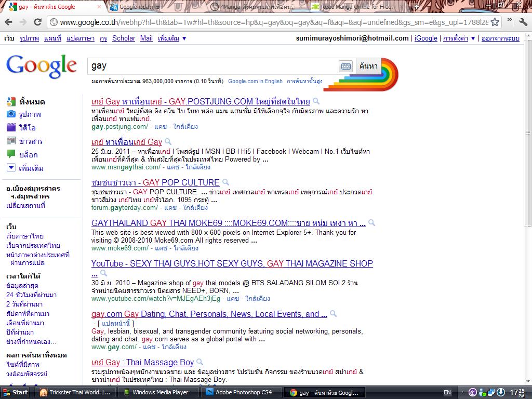Focus the Google search input field
Viewport: 532px width, 399px height.
[213, 66]
